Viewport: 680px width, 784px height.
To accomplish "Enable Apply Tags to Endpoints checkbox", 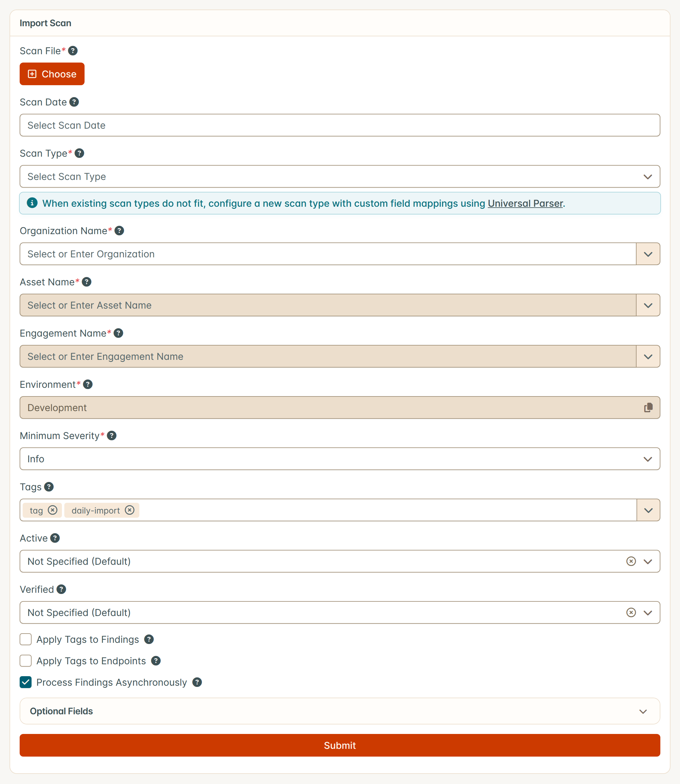I will [25, 661].
